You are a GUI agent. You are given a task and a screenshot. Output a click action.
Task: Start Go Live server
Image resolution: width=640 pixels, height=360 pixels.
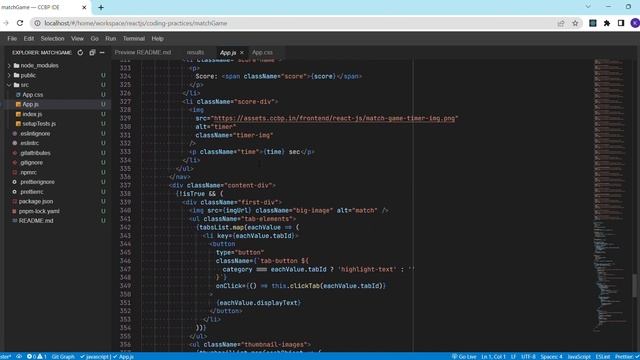[x=464, y=356]
